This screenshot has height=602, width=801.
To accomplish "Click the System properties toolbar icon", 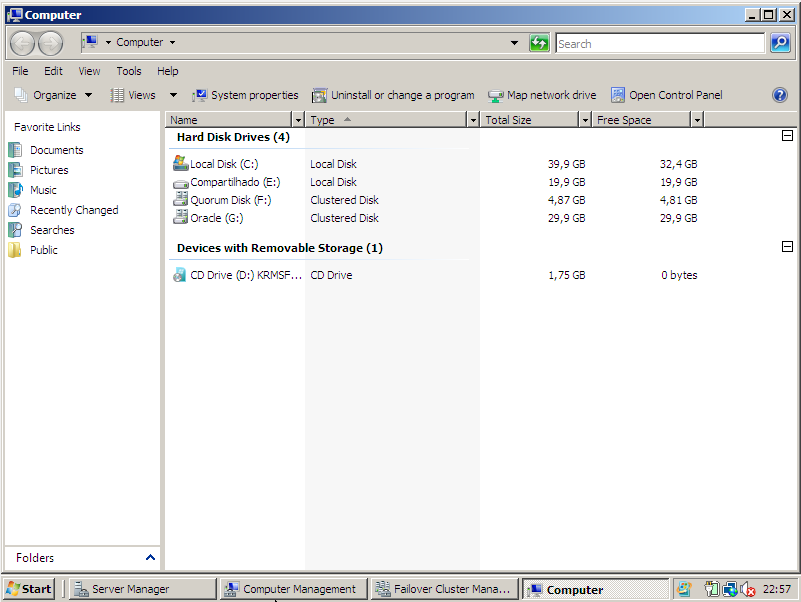I will (199, 95).
